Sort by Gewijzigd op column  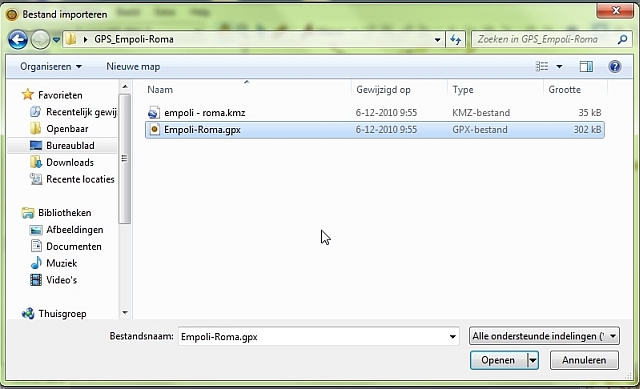pyautogui.click(x=383, y=89)
